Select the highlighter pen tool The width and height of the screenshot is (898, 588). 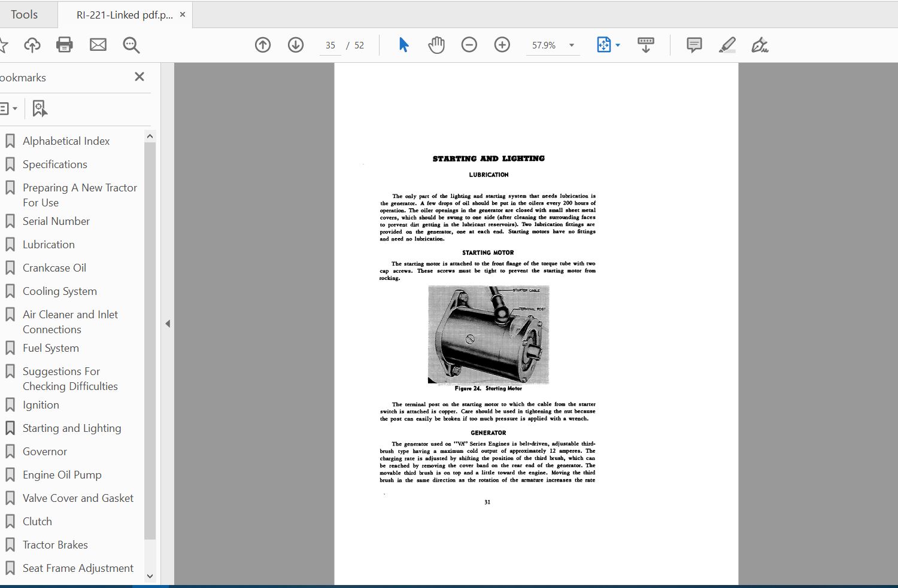(x=727, y=45)
